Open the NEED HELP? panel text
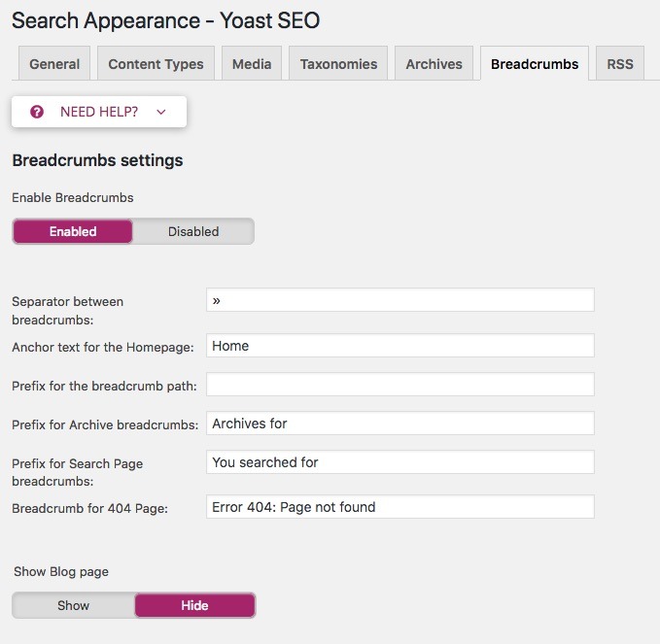660x644 pixels. [x=99, y=112]
